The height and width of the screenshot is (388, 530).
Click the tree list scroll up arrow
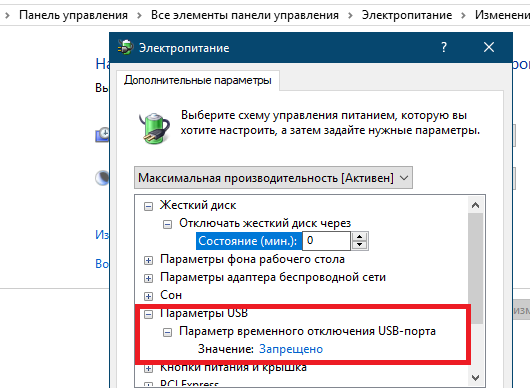coord(476,205)
